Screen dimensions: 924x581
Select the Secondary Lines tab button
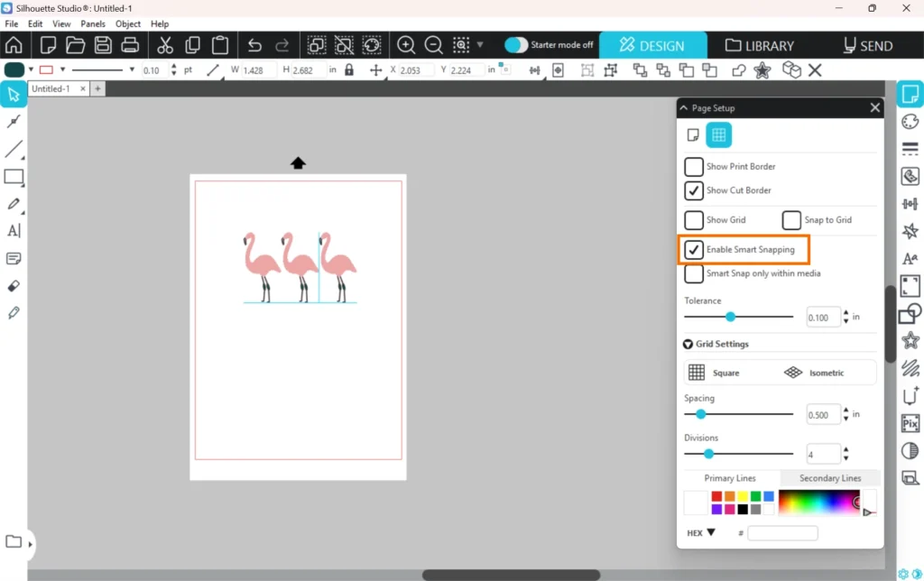point(829,478)
